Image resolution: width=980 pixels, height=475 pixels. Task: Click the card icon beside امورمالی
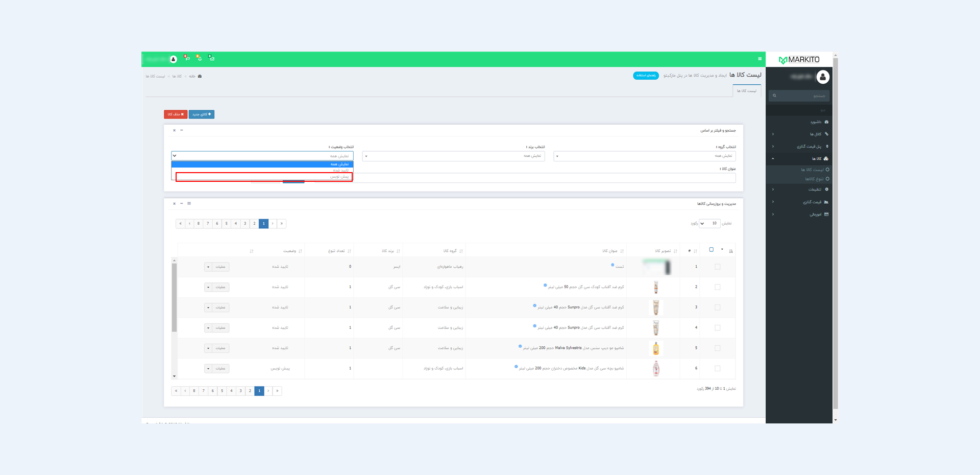[x=826, y=215]
